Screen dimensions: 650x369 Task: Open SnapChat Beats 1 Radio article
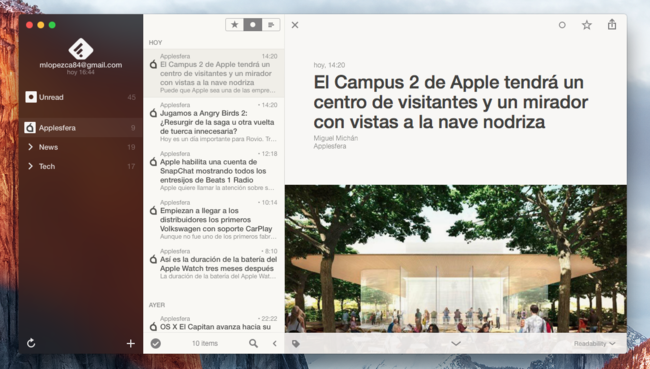tap(214, 171)
